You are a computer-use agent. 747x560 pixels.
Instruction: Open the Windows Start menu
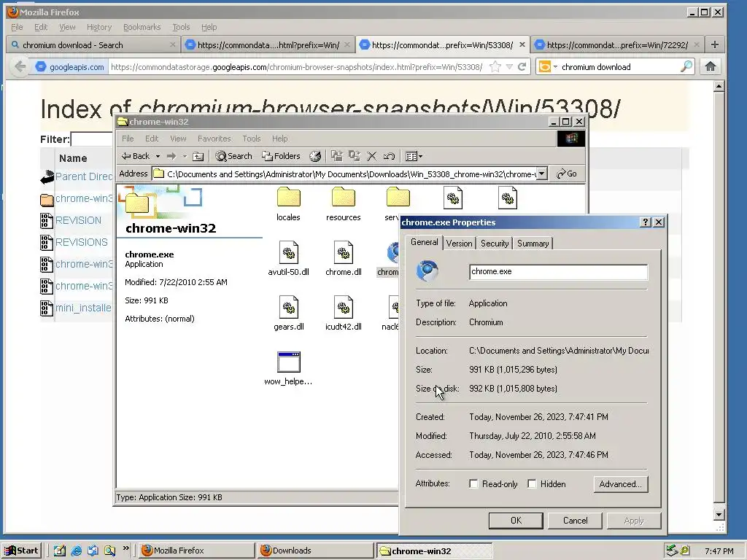(x=21, y=551)
